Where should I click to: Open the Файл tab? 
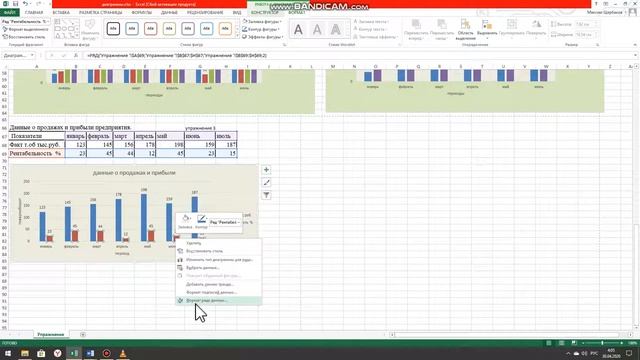tap(9, 13)
